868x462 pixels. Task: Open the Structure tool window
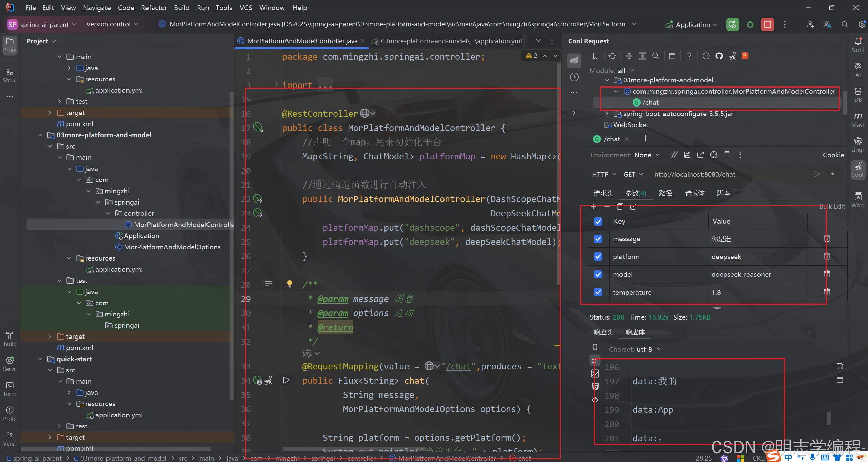coord(9,76)
